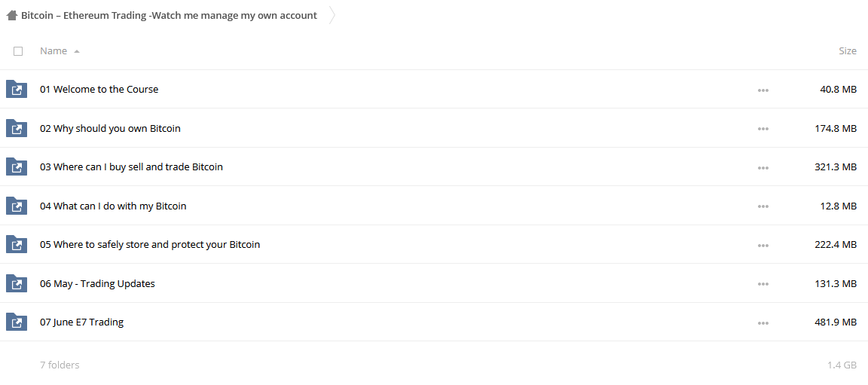The height and width of the screenshot is (385, 868).
Task: Click the home icon in the breadcrumb
Action: pos(12,16)
